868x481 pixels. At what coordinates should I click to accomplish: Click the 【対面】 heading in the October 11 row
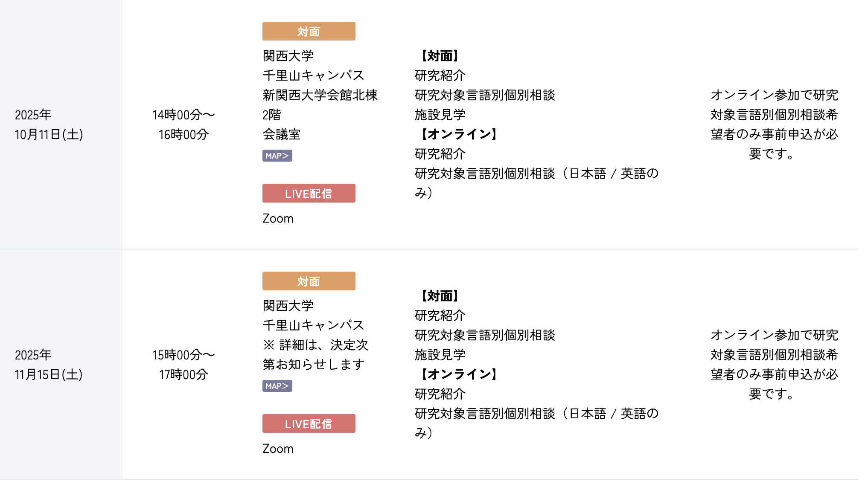(440, 56)
